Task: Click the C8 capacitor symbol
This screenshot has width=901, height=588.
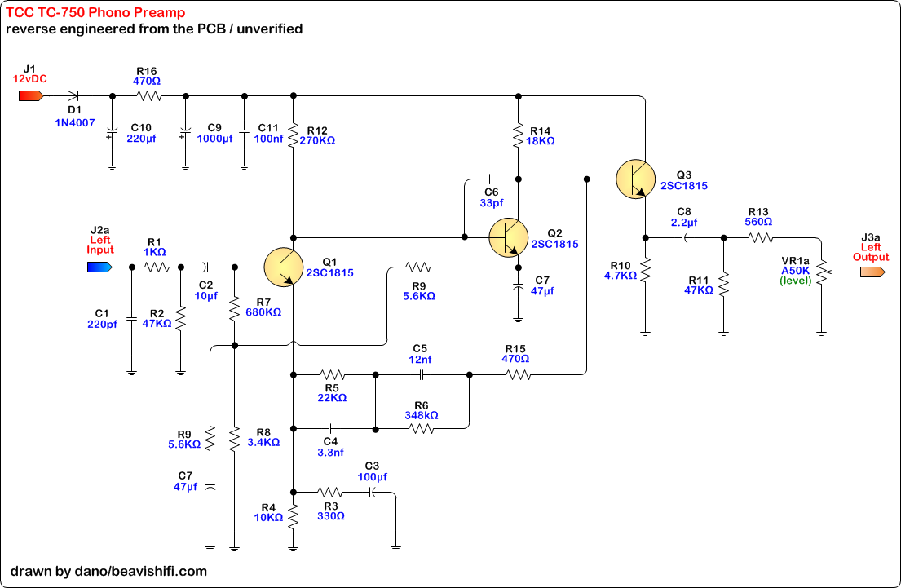Action: click(x=684, y=237)
